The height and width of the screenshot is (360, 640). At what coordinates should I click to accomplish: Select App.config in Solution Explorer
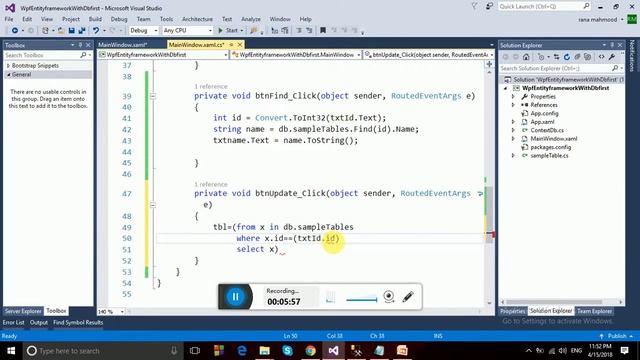tap(544, 113)
